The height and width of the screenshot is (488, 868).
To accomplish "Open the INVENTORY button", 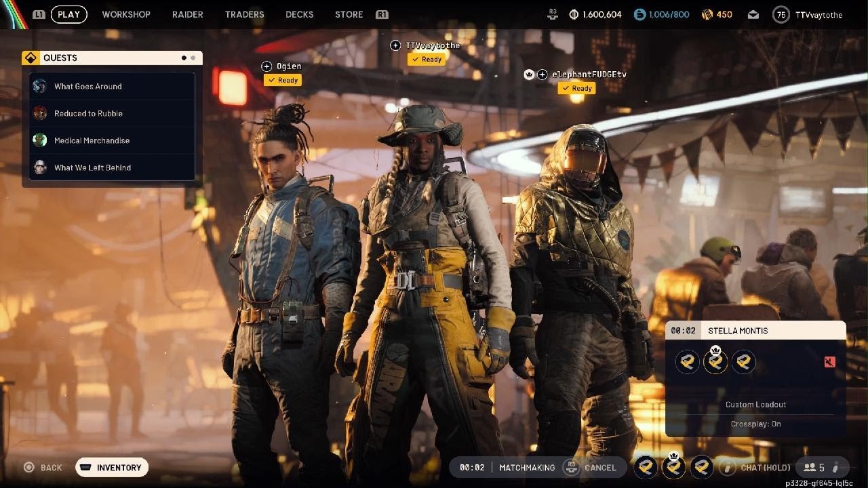I will coord(112,468).
